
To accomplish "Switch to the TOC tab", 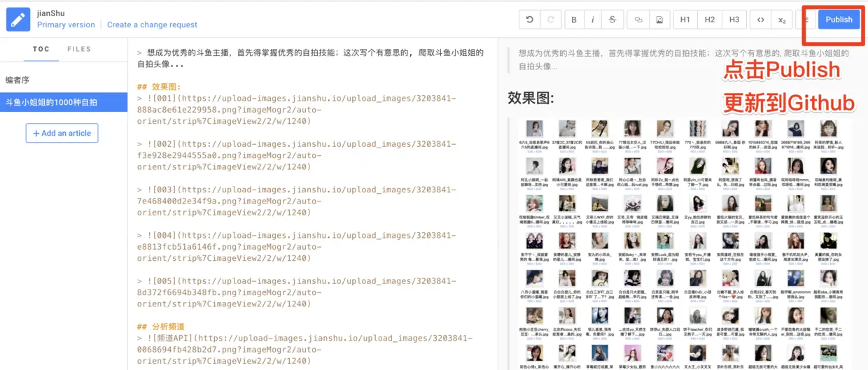I will (41, 50).
